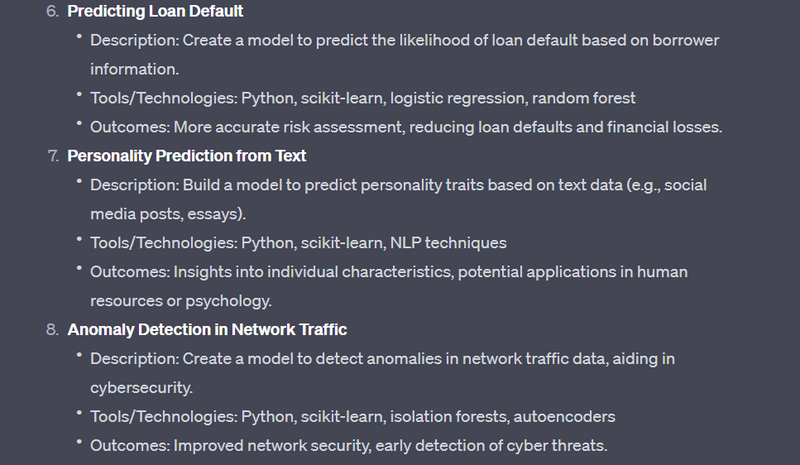The width and height of the screenshot is (800, 465).
Task: Click the list number 7
Action: point(53,156)
